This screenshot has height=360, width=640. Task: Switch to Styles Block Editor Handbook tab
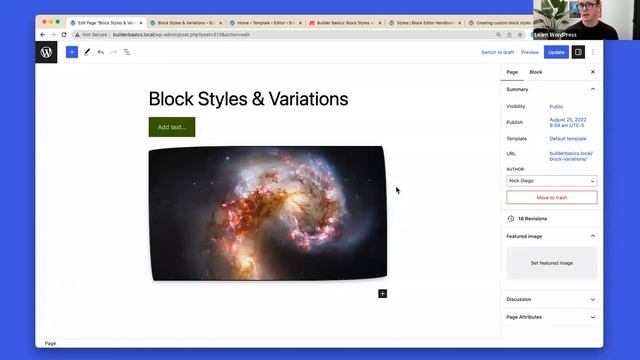pos(424,23)
